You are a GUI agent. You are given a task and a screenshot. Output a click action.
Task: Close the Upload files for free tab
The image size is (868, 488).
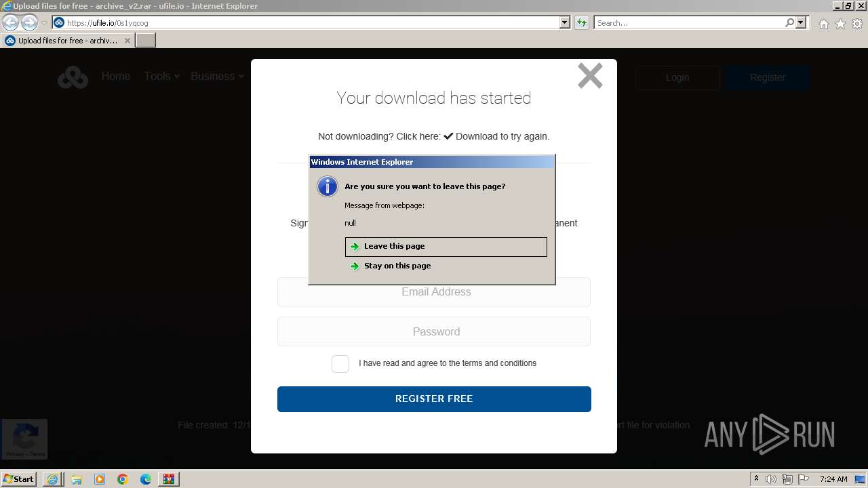(x=127, y=41)
